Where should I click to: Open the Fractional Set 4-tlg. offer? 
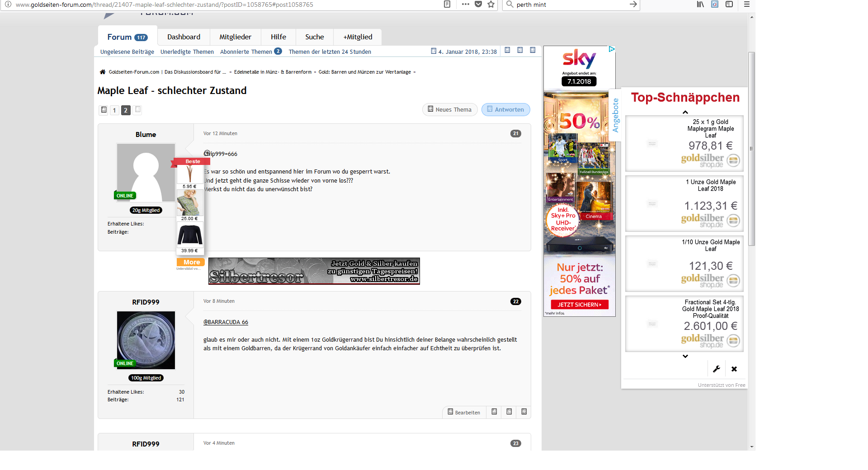coord(684,324)
